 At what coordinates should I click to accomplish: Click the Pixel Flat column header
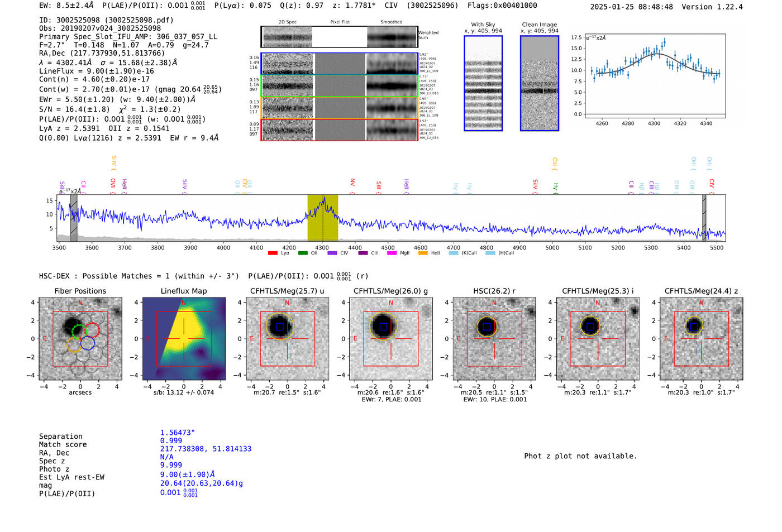point(340,22)
